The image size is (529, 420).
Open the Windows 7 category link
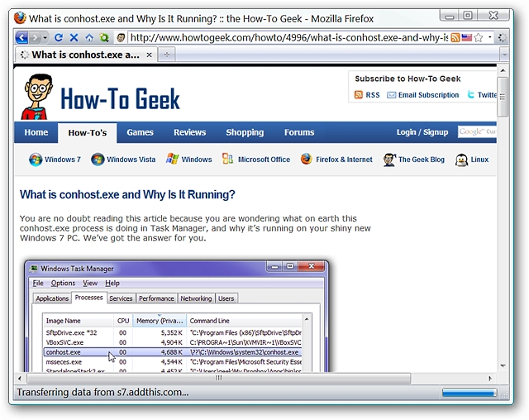click(55, 160)
